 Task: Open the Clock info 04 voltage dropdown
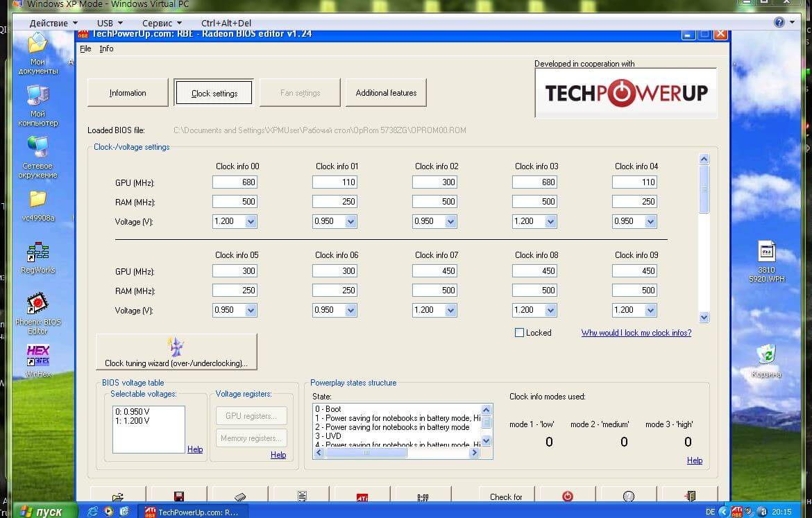click(x=650, y=221)
